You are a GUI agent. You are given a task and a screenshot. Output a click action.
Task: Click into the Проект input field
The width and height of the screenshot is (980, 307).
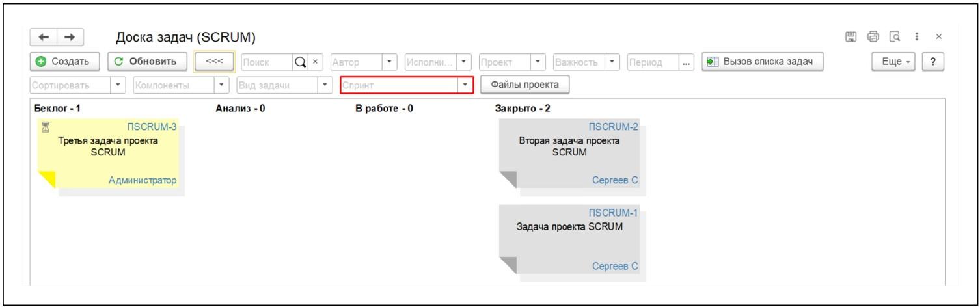(504, 62)
